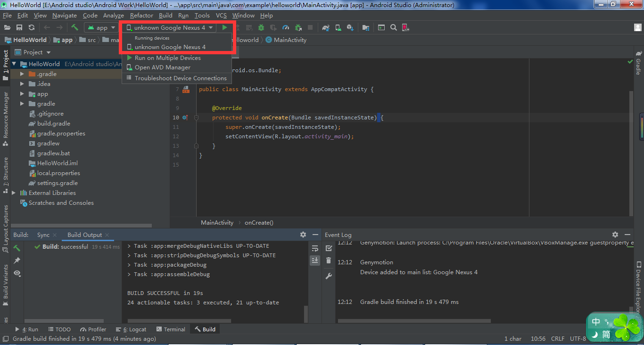Hide the Build panel with minimize dash
Viewport: 644px width, 345px height.
(315, 235)
